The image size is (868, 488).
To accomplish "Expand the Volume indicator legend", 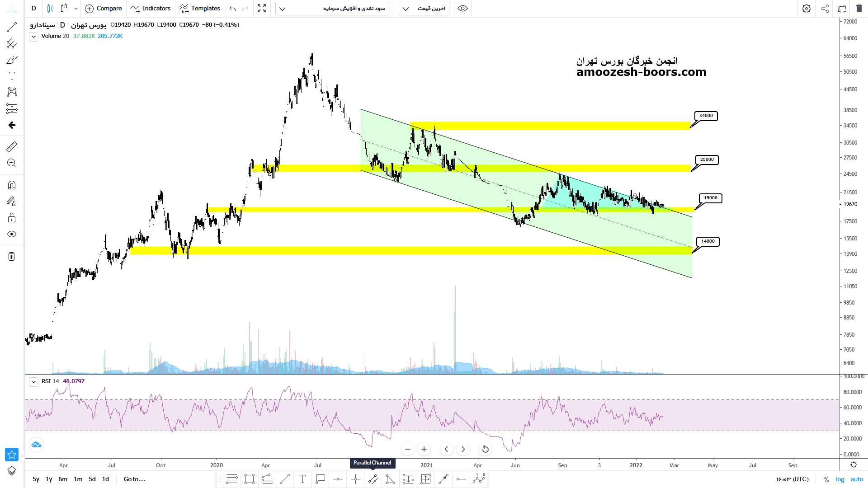I will click(33, 37).
